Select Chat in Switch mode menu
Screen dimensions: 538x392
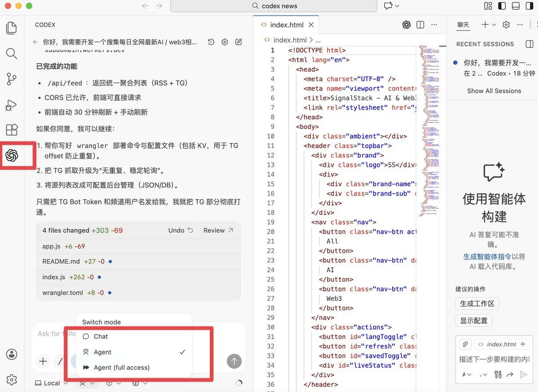tap(134, 336)
